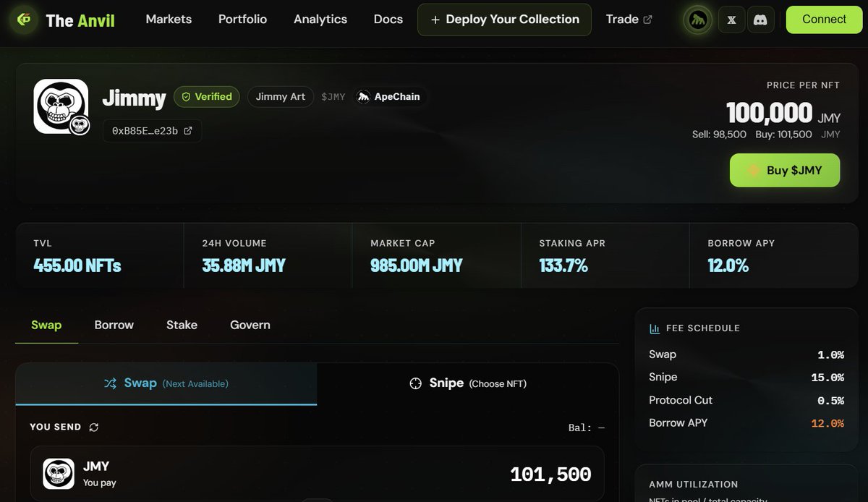Click the Jimmy Art tag

(281, 96)
